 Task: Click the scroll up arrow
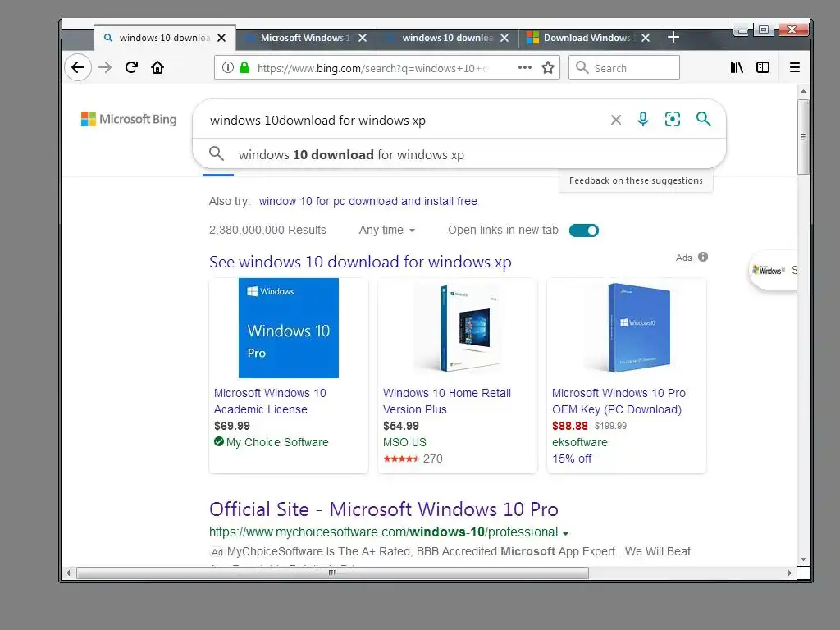click(803, 92)
